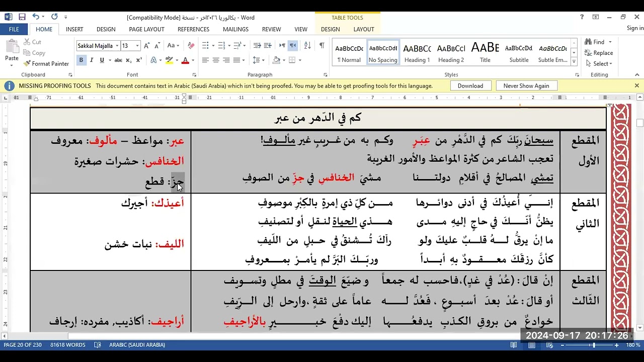Redo the action in Quick Access toolbar
This screenshot has height=362, width=644.
click(54, 17)
